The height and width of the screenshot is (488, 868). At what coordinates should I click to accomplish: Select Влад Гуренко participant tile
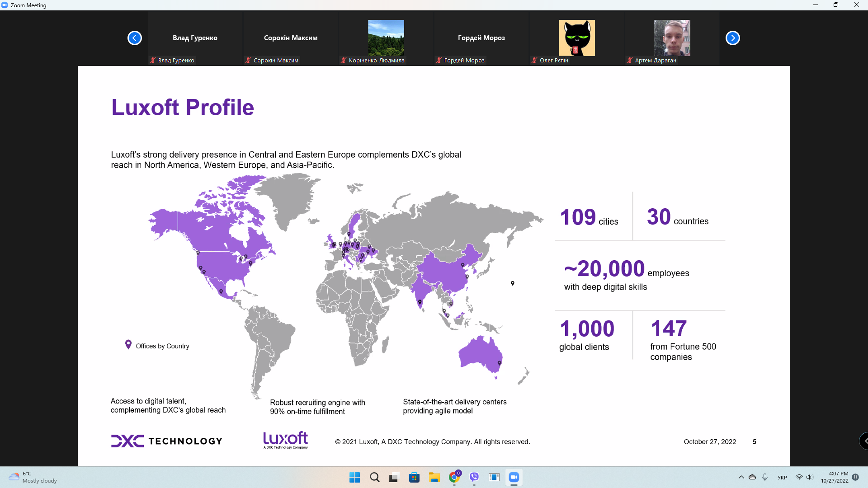[x=195, y=38]
